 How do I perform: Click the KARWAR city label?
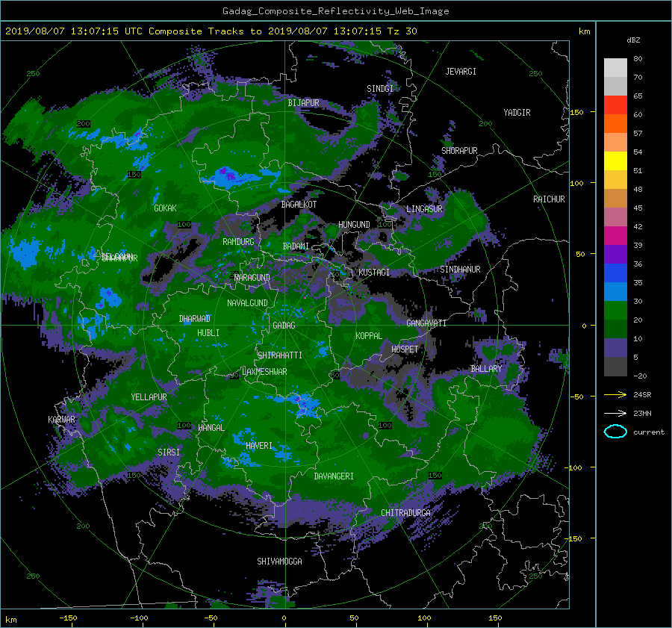61,420
